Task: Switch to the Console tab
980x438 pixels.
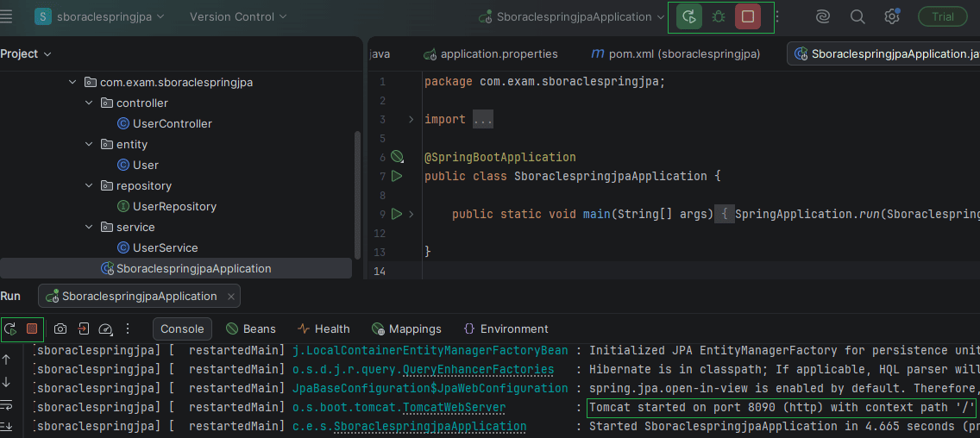Action: 183,328
